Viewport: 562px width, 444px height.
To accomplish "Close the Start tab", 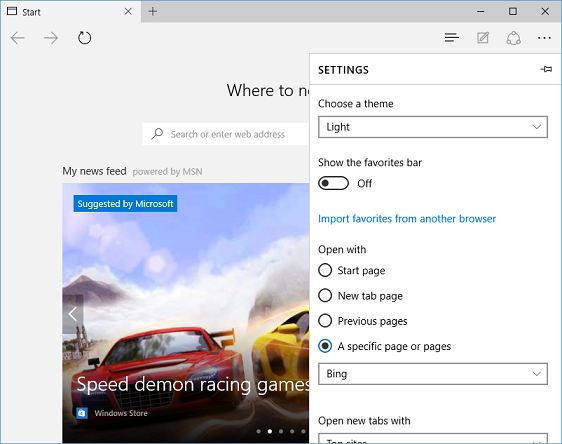I will click(128, 11).
